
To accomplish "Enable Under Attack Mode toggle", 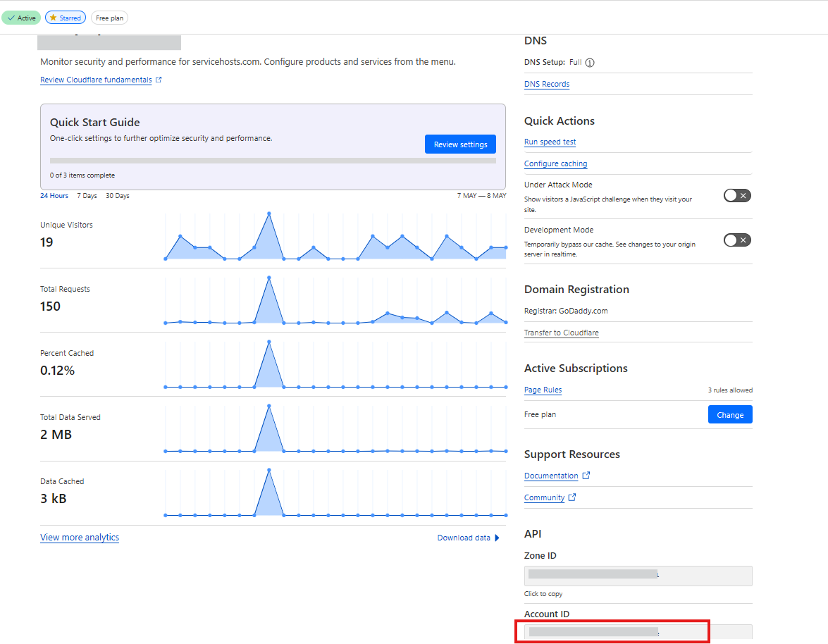I will (x=737, y=195).
